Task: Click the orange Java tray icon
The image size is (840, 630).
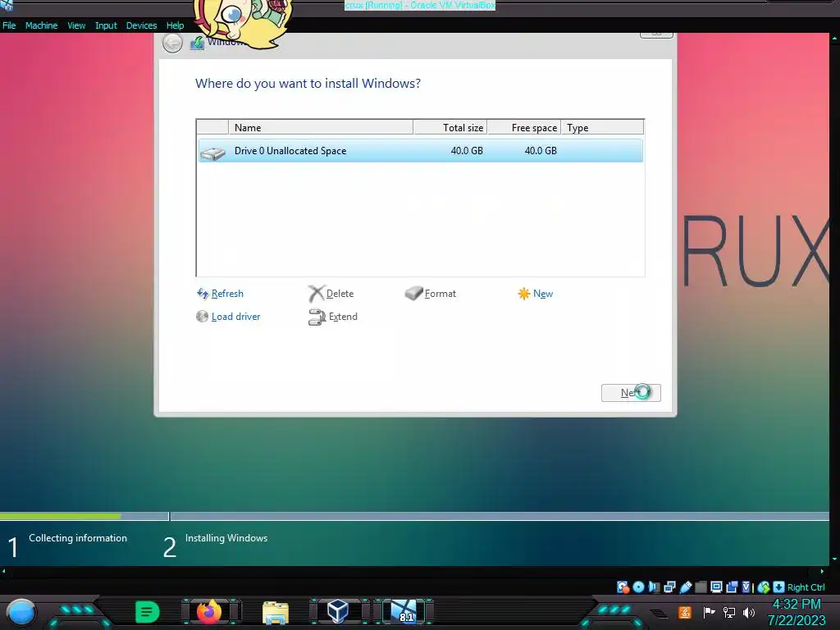Action: point(685,612)
